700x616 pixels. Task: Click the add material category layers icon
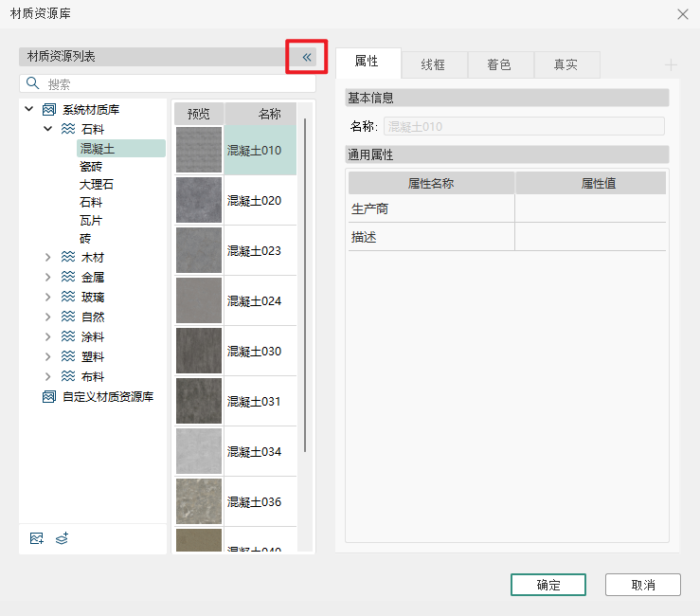(x=63, y=538)
